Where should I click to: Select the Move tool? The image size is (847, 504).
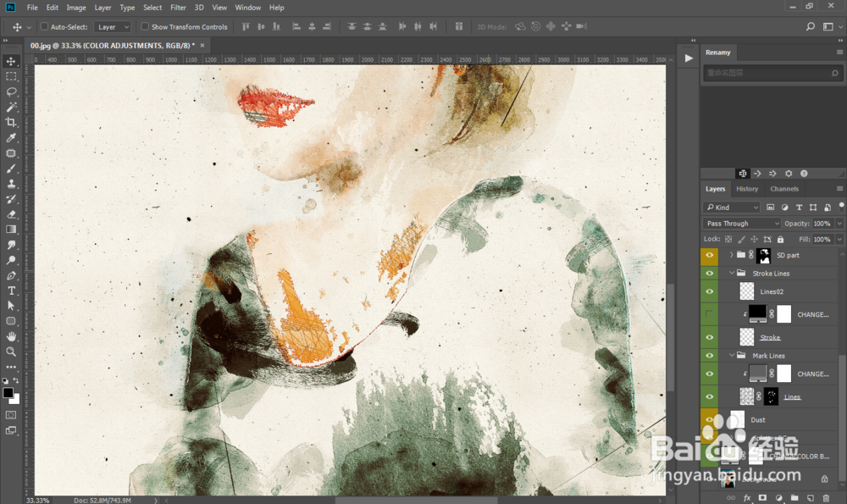pos(11,61)
